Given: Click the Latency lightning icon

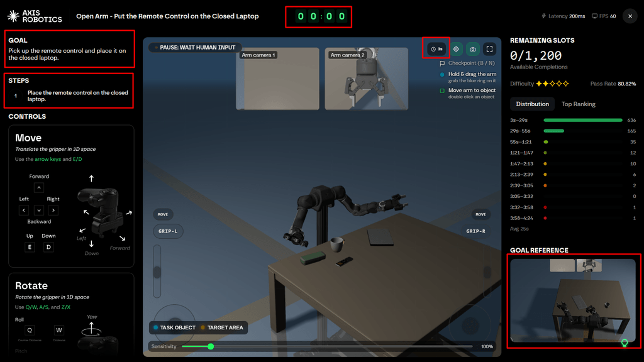Looking at the screenshot, I should (544, 16).
